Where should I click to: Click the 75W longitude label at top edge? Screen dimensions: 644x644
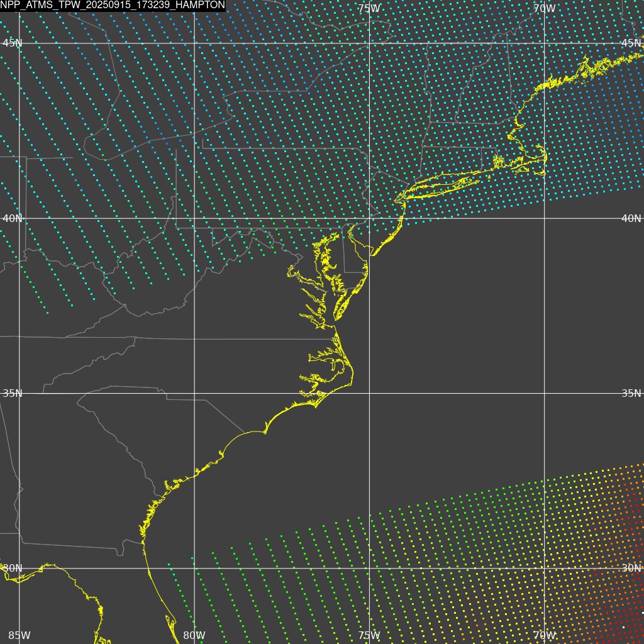pos(369,9)
